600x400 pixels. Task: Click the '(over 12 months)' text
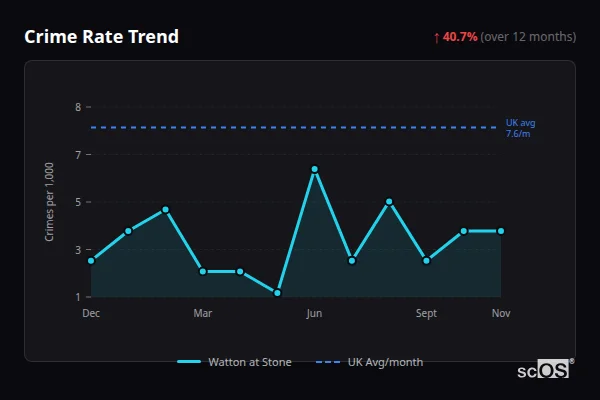528,37
